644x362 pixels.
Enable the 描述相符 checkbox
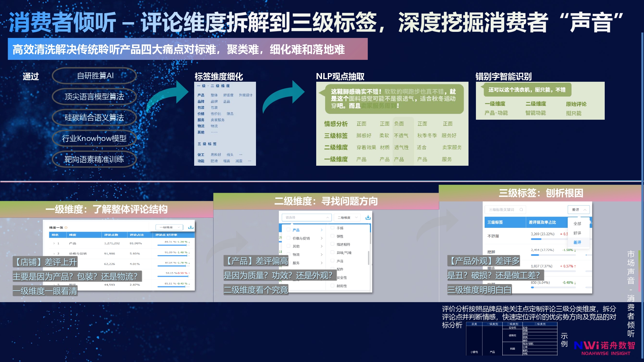pos(332,244)
